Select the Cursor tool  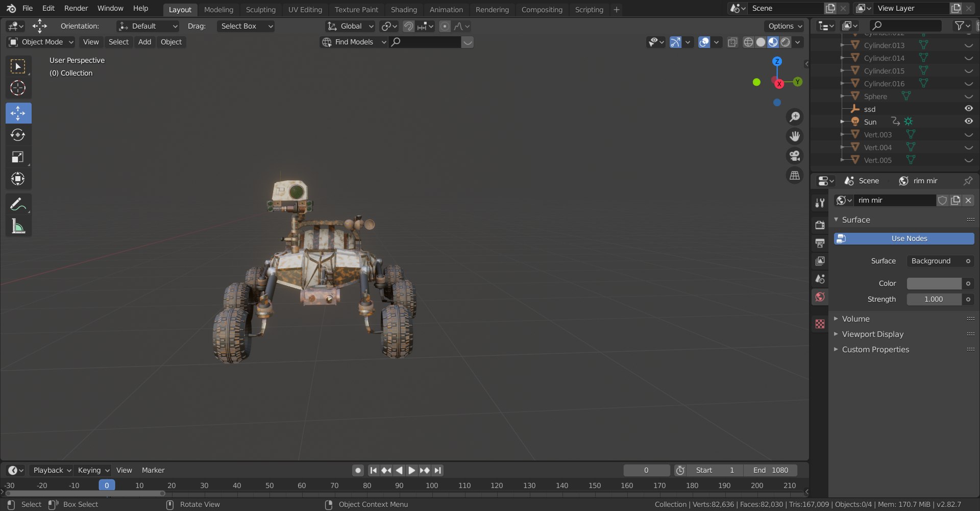pyautogui.click(x=18, y=88)
